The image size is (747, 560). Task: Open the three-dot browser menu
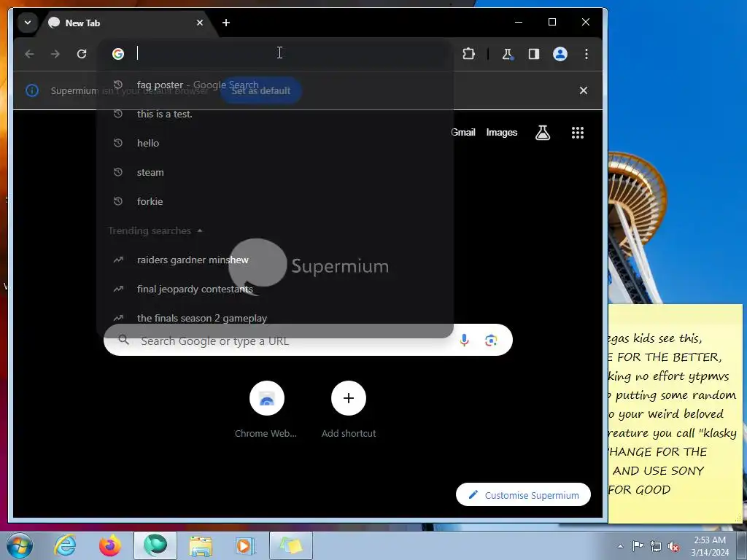pos(587,54)
